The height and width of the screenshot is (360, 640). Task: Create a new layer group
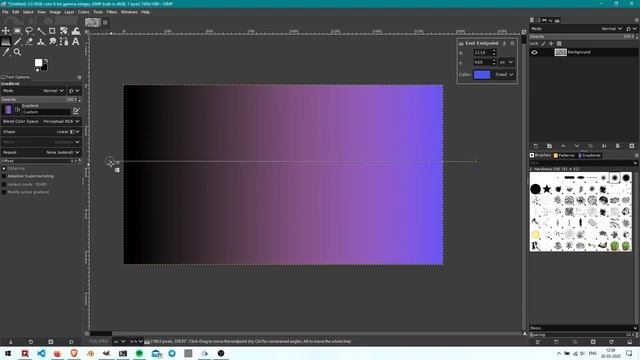tap(549, 146)
